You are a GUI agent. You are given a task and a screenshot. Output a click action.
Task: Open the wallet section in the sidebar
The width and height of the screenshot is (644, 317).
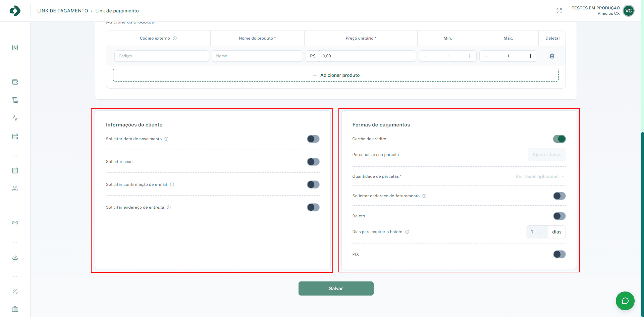[x=15, y=82]
